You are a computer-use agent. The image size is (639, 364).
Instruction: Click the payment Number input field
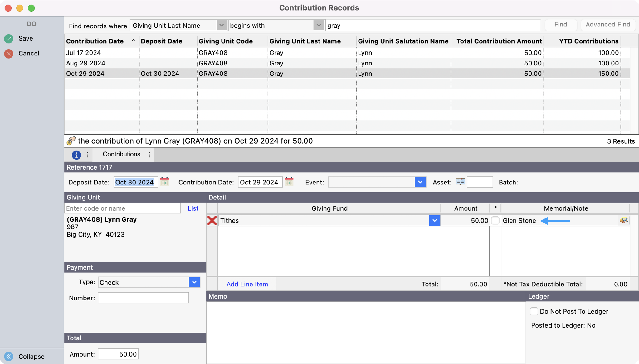pos(143,298)
